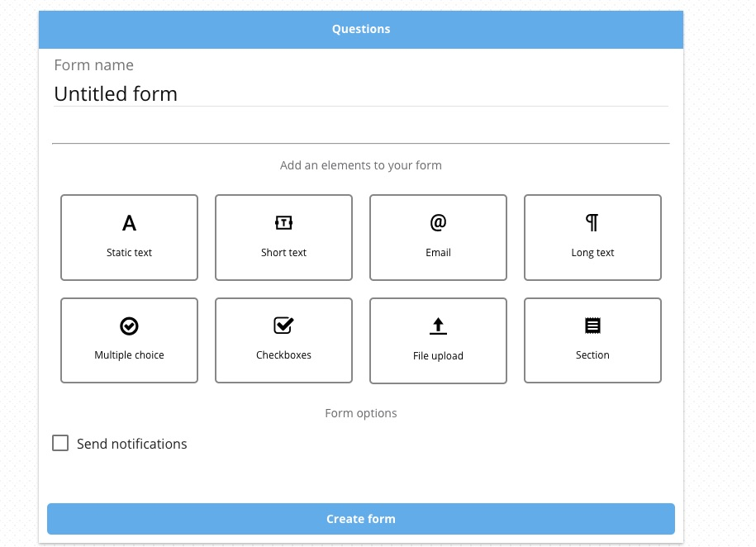
Task: Edit the Untitled form name field
Action: pos(360,93)
